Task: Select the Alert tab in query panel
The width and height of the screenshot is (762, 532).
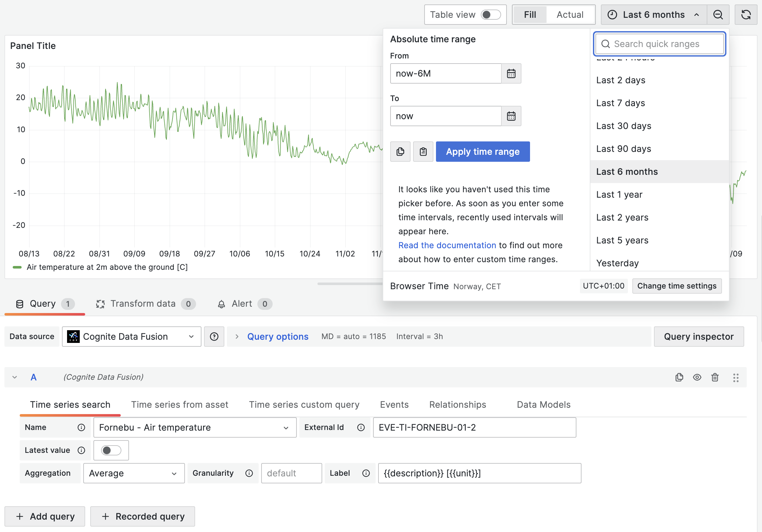Action: pyautogui.click(x=242, y=303)
